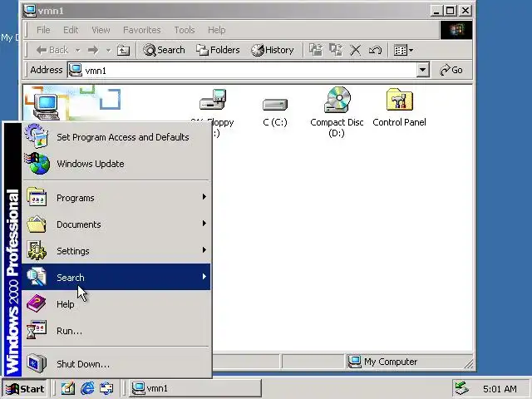Click the Windows Update globe icon
Image resolution: width=532 pixels, height=399 pixels.
(x=37, y=164)
